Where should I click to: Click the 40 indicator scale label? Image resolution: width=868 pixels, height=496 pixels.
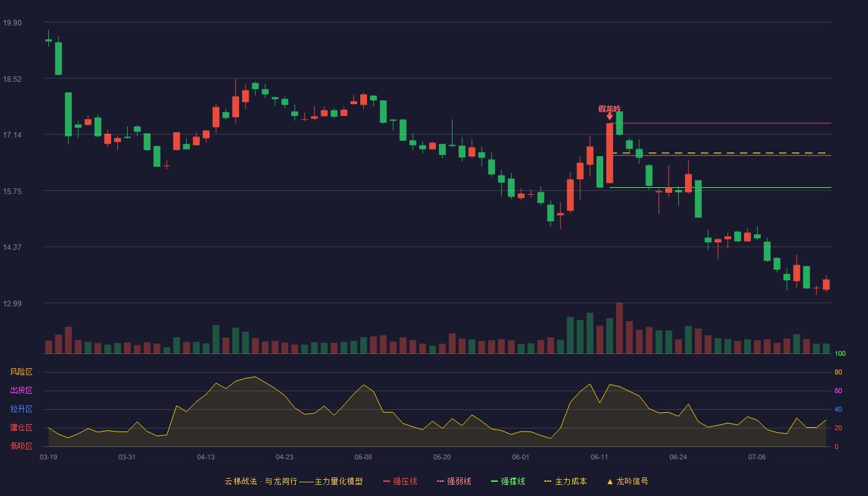pyautogui.click(x=838, y=409)
